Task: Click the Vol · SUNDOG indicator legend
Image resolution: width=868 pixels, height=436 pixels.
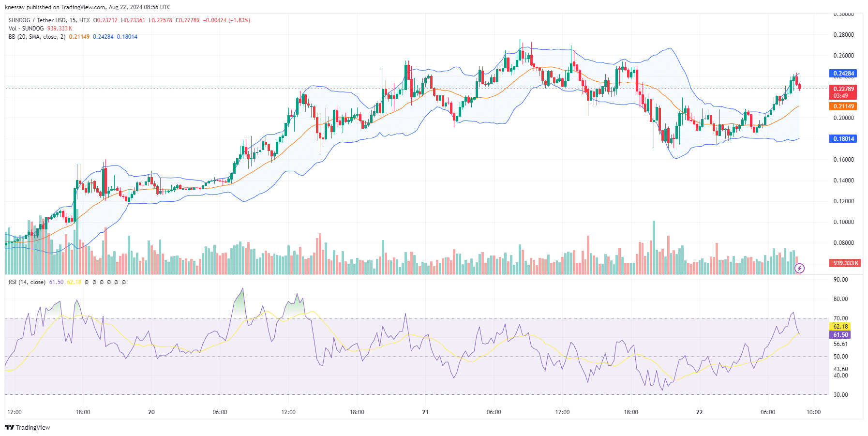Action: pyautogui.click(x=26, y=29)
